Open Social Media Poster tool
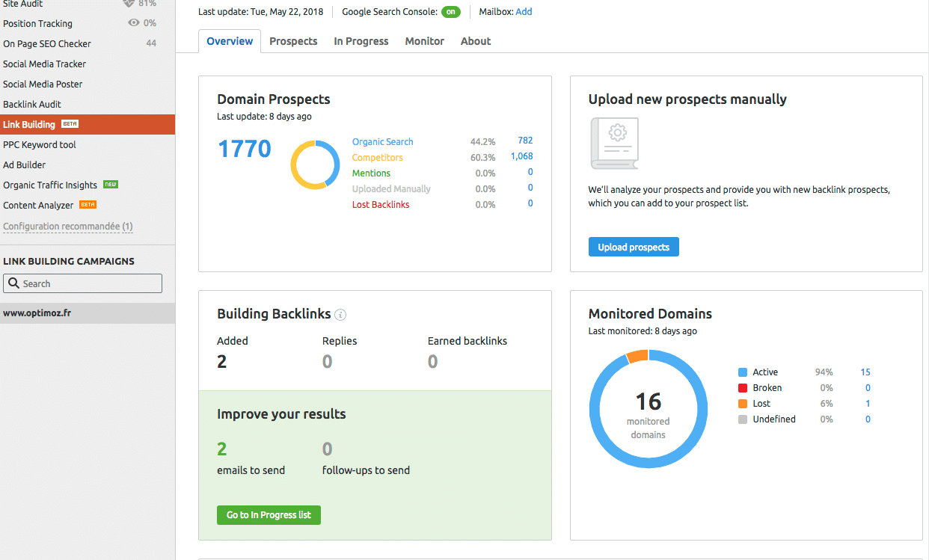Image resolution: width=929 pixels, height=560 pixels. tap(43, 84)
